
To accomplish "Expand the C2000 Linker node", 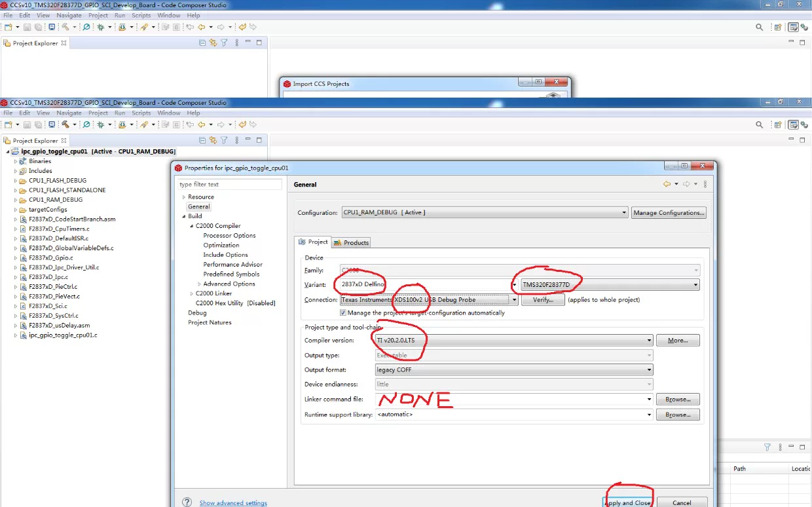I will [x=191, y=293].
